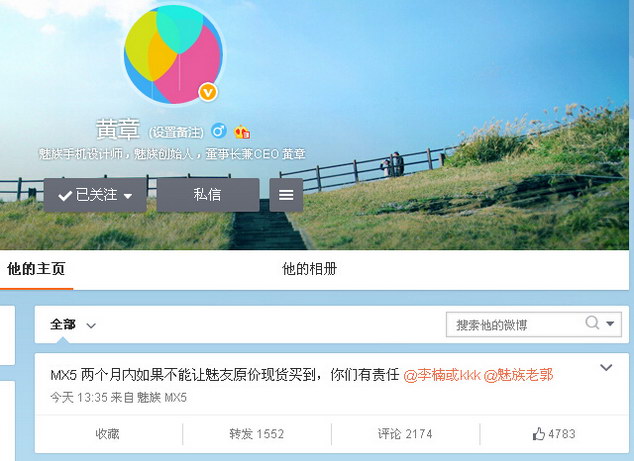Expand the post options chevron
Screen dimensions: 634x461
(606, 367)
